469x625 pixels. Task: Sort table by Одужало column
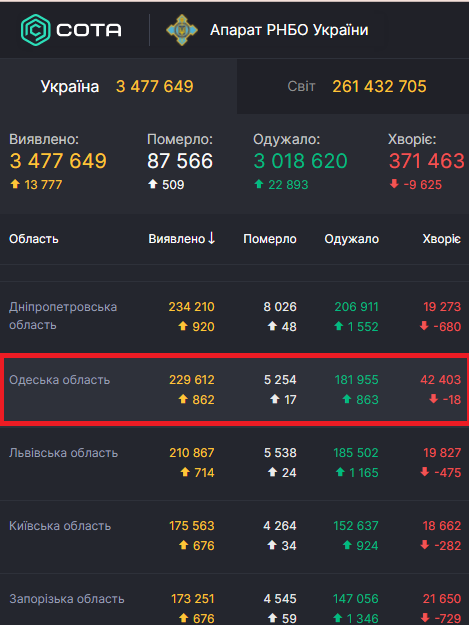tap(351, 239)
